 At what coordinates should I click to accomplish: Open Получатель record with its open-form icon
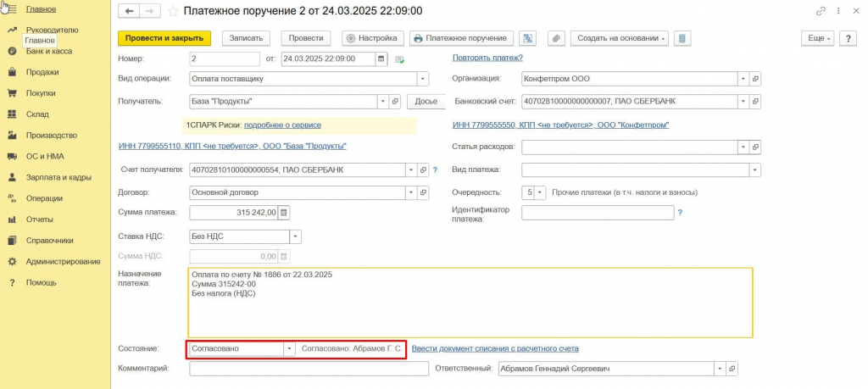(x=395, y=101)
